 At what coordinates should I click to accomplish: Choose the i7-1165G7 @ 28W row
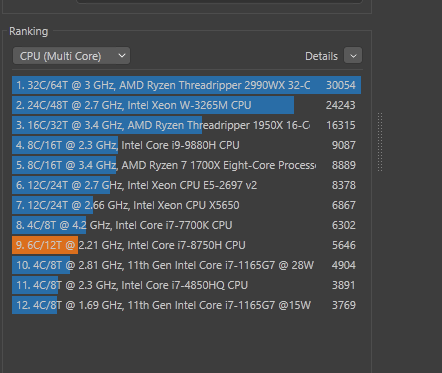pyautogui.click(x=187, y=265)
